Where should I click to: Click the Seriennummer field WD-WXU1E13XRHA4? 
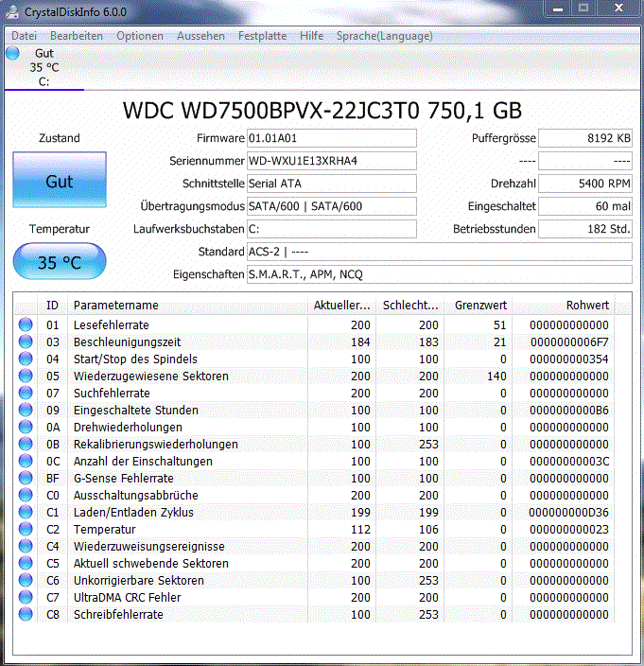point(332,161)
